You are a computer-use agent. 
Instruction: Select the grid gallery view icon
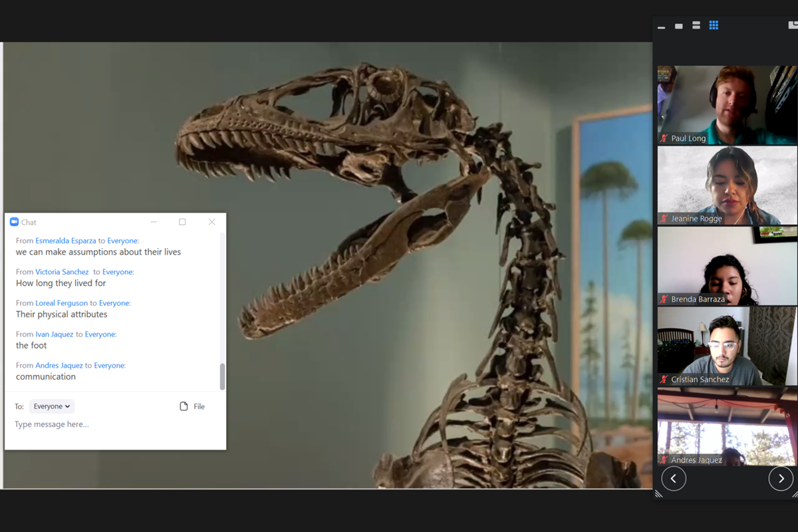[x=714, y=25]
